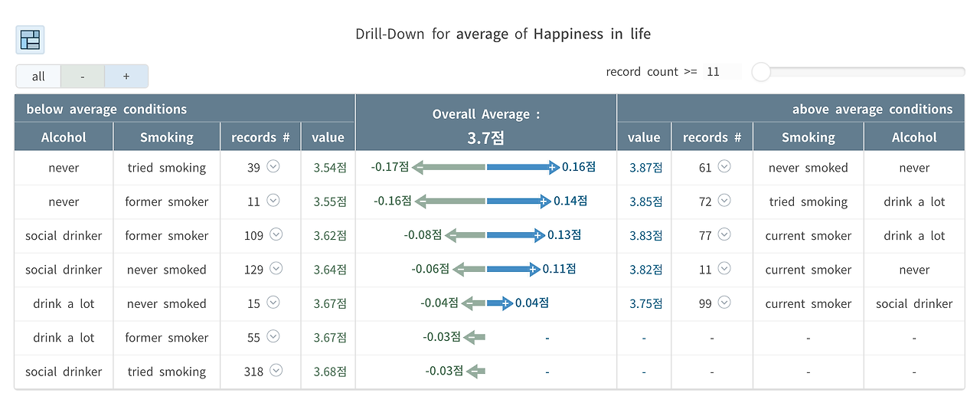Click the left Alcohol column header

(64, 137)
